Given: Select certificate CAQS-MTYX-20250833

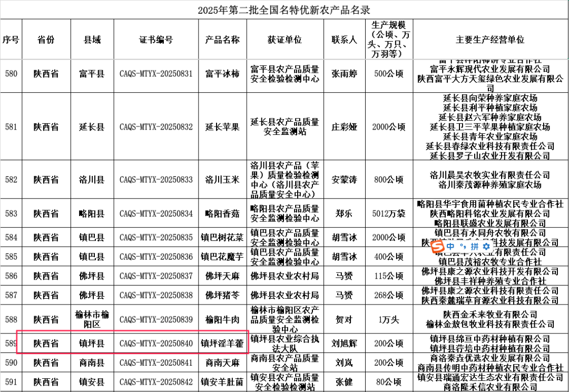Looking at the screenshot, I should point(156,179).
